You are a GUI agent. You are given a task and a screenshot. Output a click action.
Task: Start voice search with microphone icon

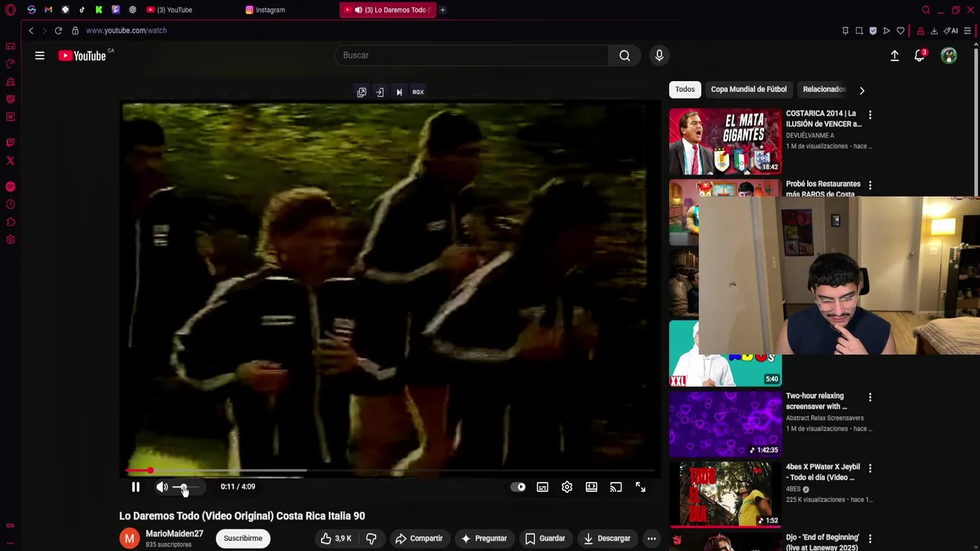coord(659,55)
